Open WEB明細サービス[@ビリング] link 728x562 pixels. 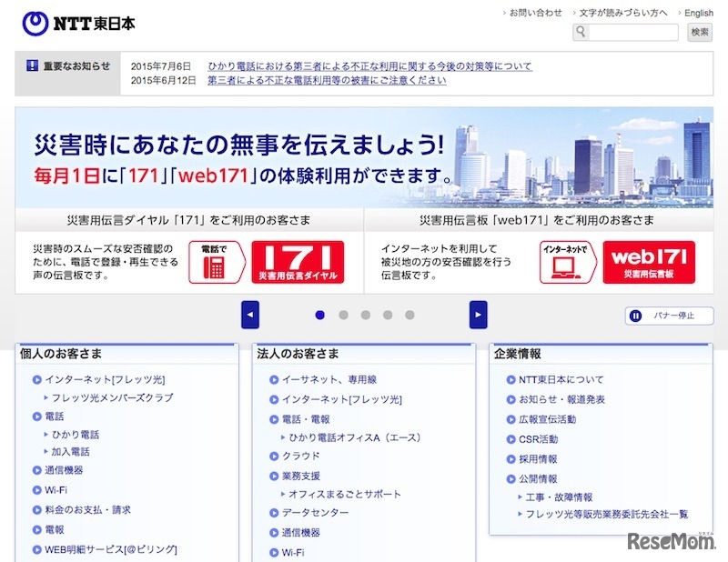point(111,549)
